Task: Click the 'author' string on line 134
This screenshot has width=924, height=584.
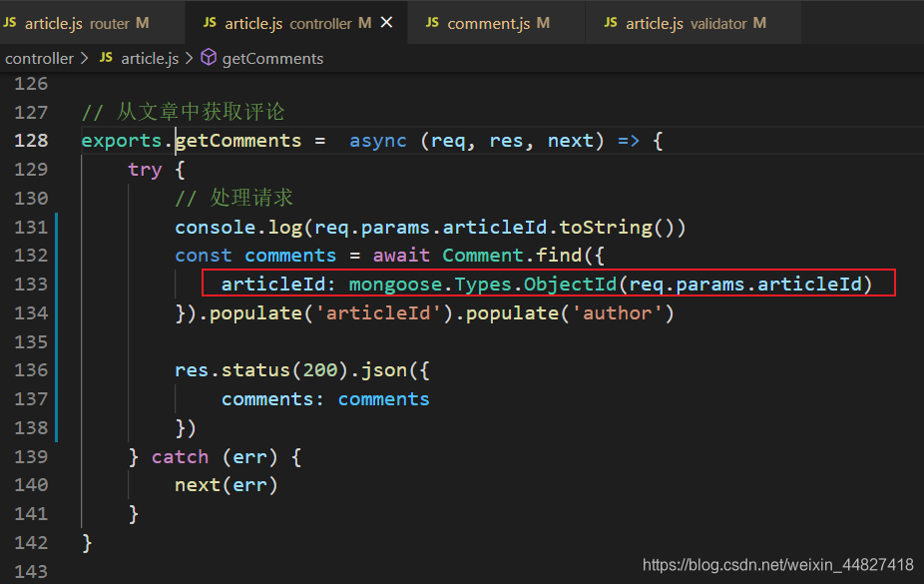Action: click(x=618, y=312)
